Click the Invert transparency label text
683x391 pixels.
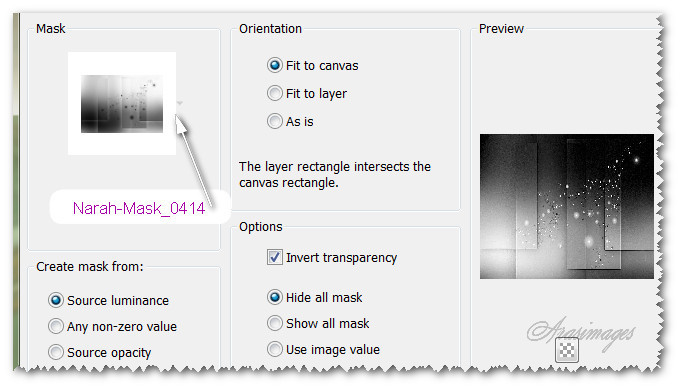pyautogui.click(x=342, y=258)
